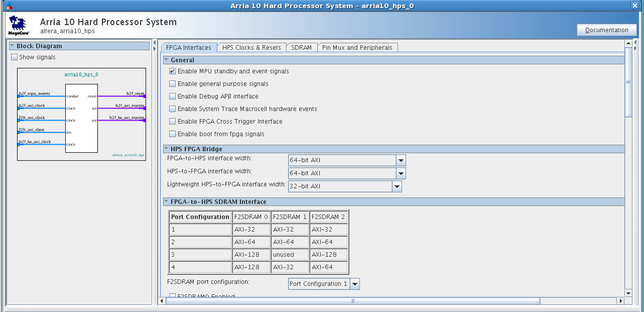Click the MegaCore logo icon
This screenshot has width=644, height=312.
(20, 25)
